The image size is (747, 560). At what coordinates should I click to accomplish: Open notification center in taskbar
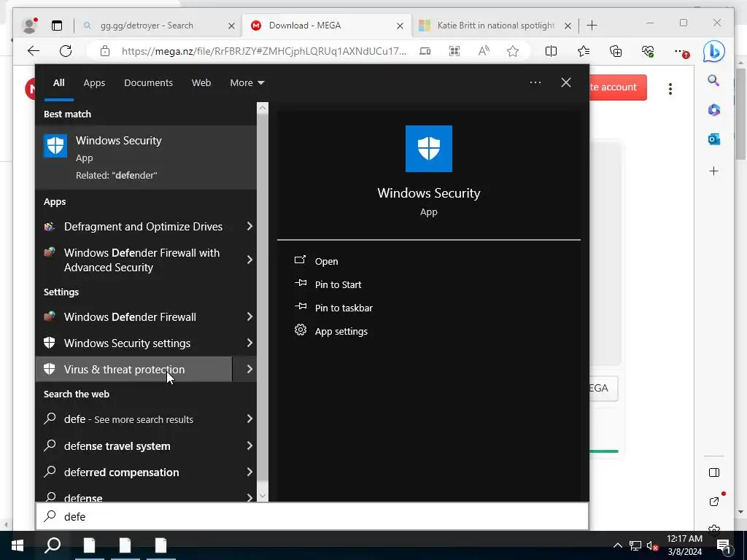click(x=723, y=546)
